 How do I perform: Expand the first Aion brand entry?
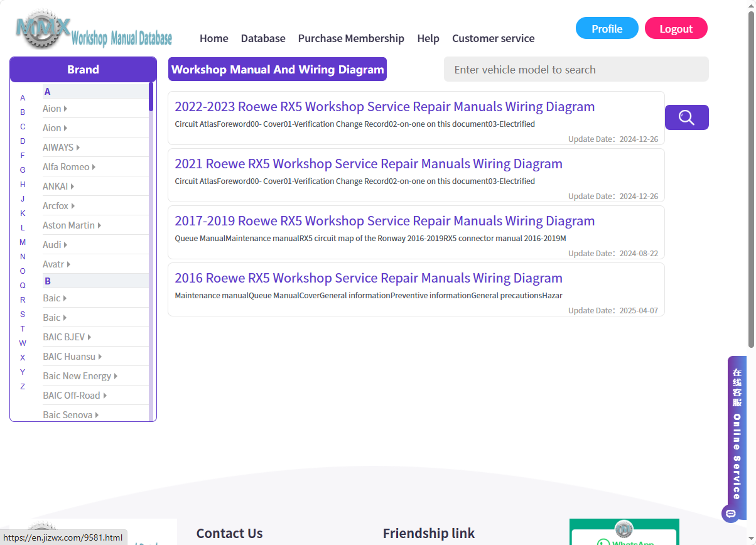[55, 109]
